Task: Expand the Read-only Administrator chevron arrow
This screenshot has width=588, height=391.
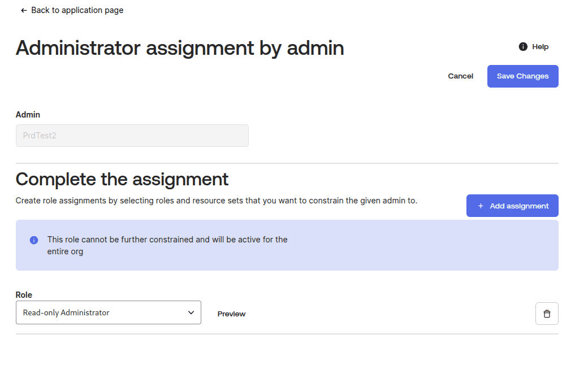Action: pyautogui.click(x=191, y=312)
